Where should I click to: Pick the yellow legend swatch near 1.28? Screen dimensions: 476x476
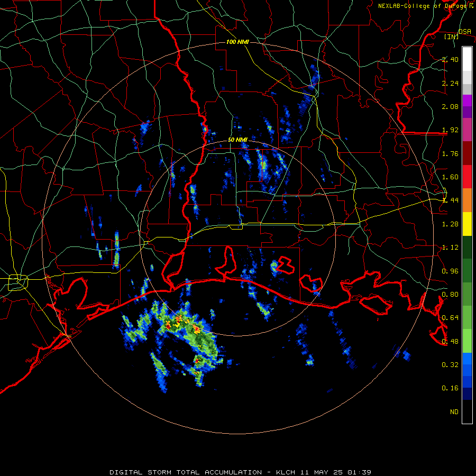point(467,224)
